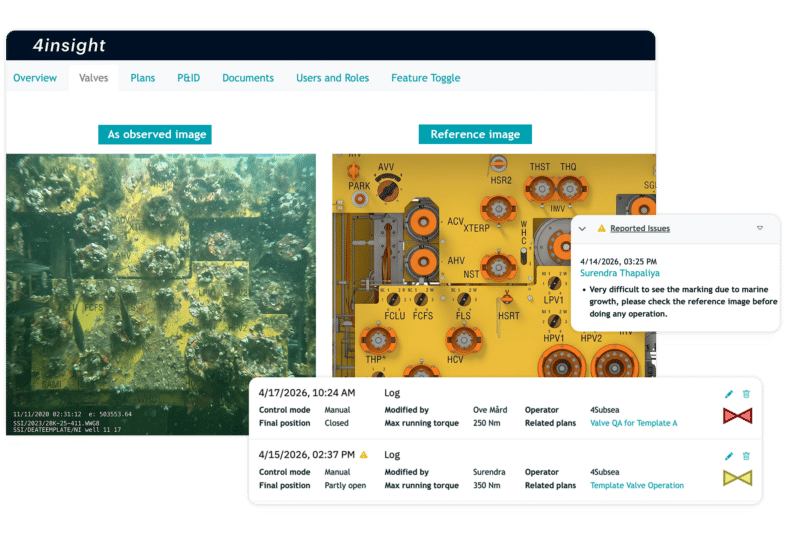Select the 4/14/2026, 03:25 PM issue timestamp
The width and height of the screenshot is (796, 537).
pos(618,261)
